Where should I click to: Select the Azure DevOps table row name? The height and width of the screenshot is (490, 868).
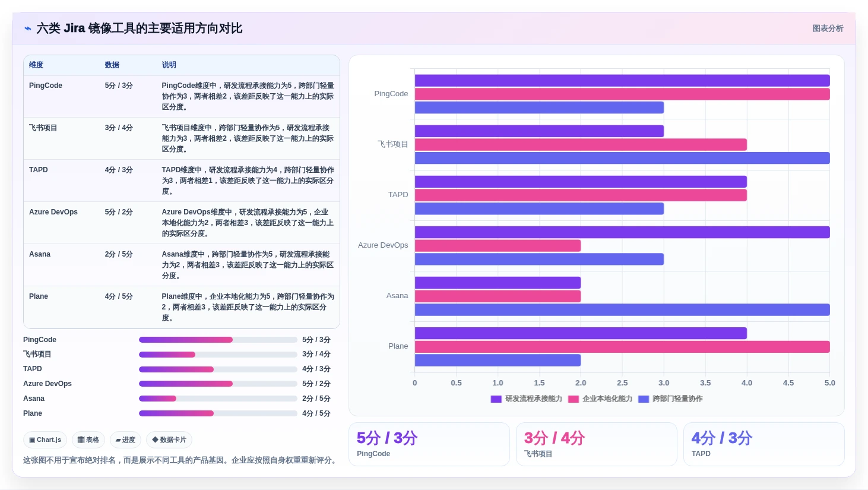[53, 212]
